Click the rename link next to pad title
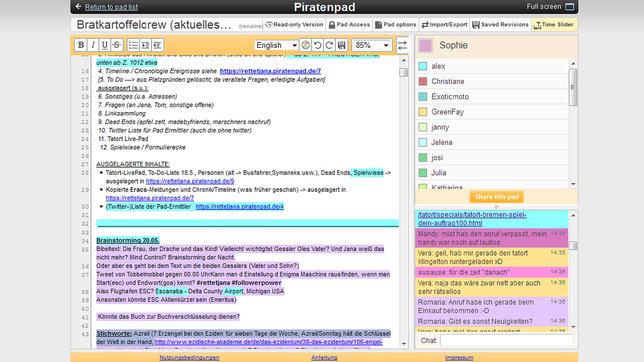Viewport: 644px width, 362px height. (x=250, y=26)
